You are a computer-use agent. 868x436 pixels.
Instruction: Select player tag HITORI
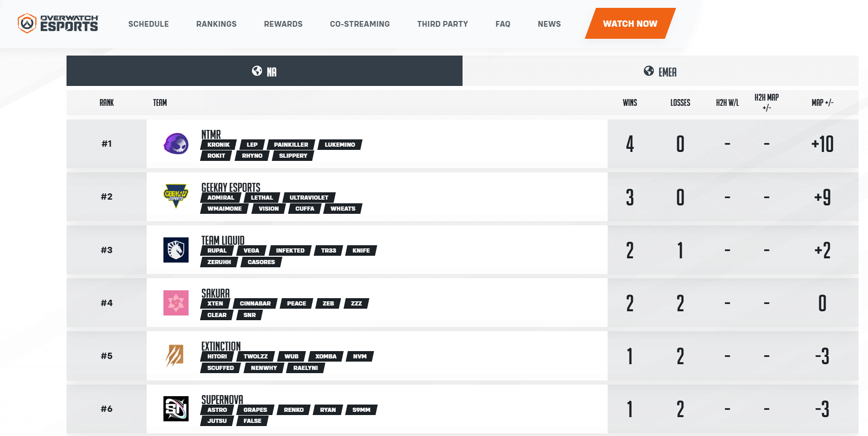point(217,356)
